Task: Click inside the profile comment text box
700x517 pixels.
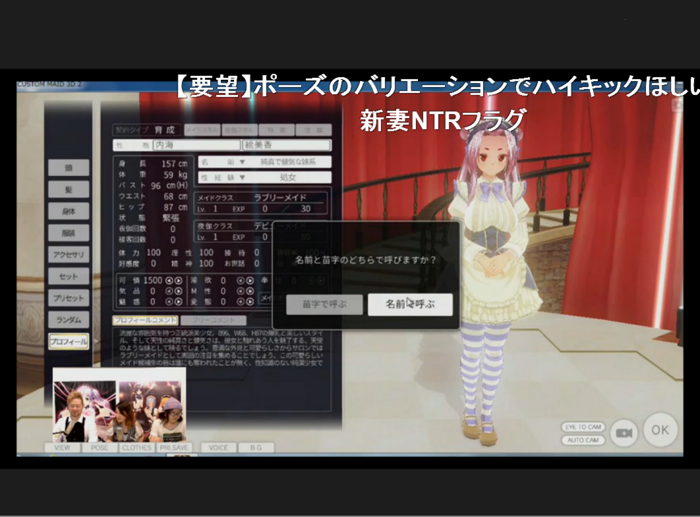Action: pos(221,369)
